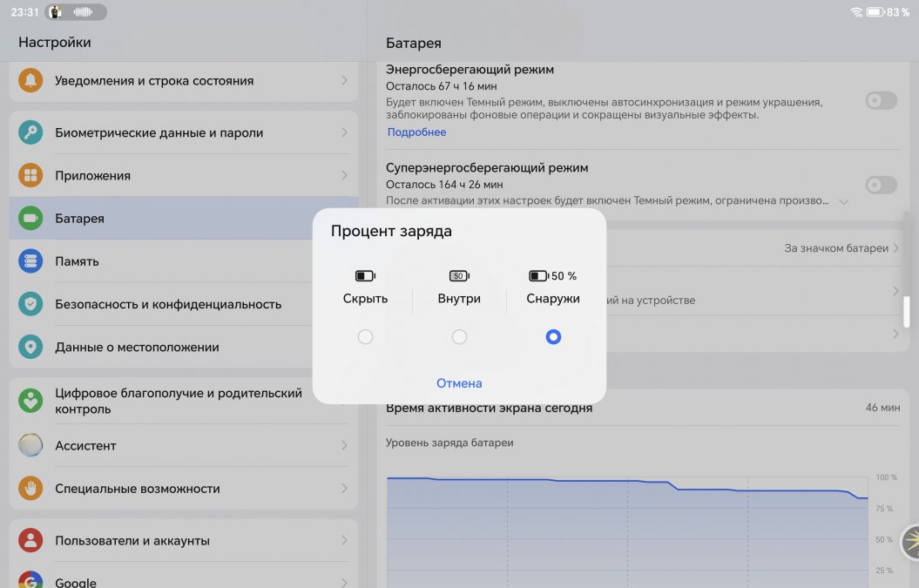The height and width of the screenshot is (588, 919).
Task: Click the hand Специальные возможности icon
Action: [x=30, y=488]
